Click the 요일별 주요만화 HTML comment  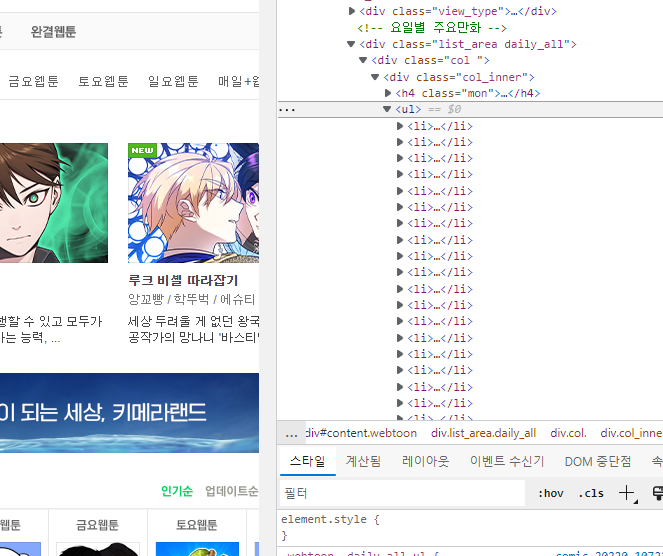point(432,28)
